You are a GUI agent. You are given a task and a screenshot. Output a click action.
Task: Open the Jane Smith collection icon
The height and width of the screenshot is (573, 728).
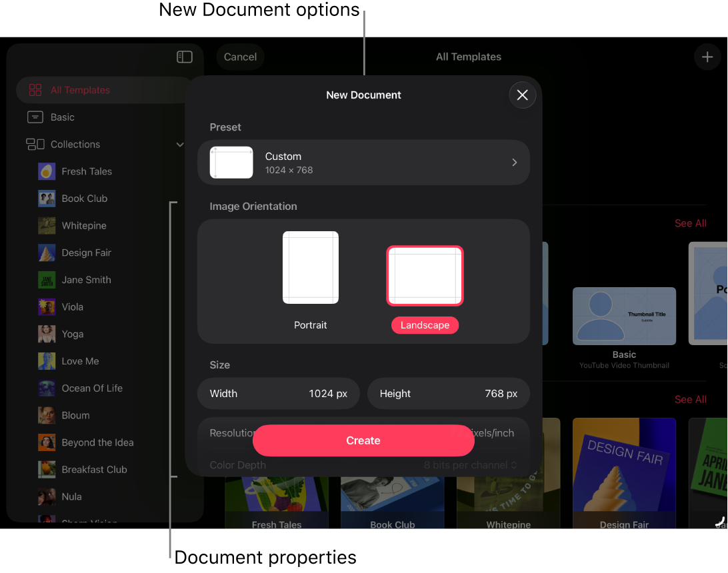tap(46, 280)
